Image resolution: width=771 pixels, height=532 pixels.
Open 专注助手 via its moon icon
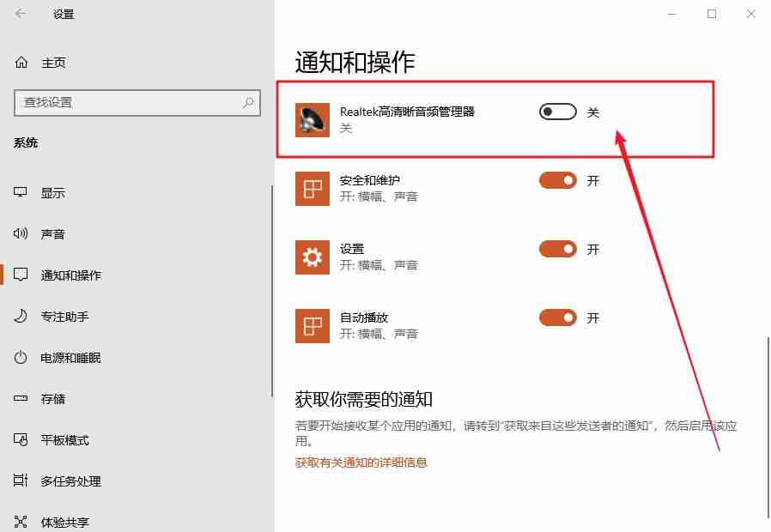pyautogui.click(x=20, y=317)
